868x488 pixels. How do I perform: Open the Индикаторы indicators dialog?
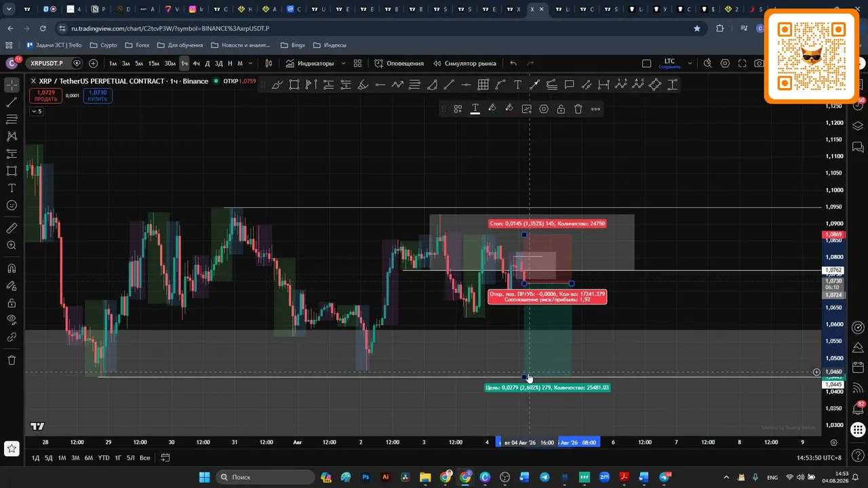310,63
